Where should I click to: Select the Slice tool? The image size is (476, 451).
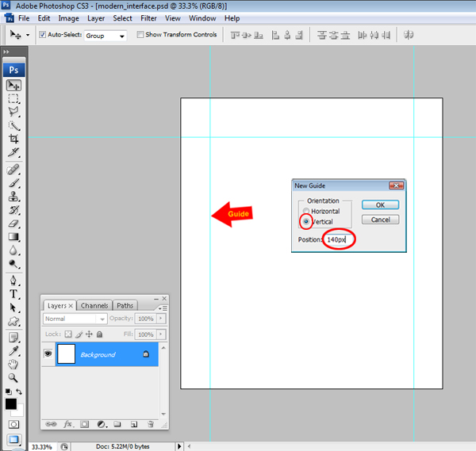point(13,152)
